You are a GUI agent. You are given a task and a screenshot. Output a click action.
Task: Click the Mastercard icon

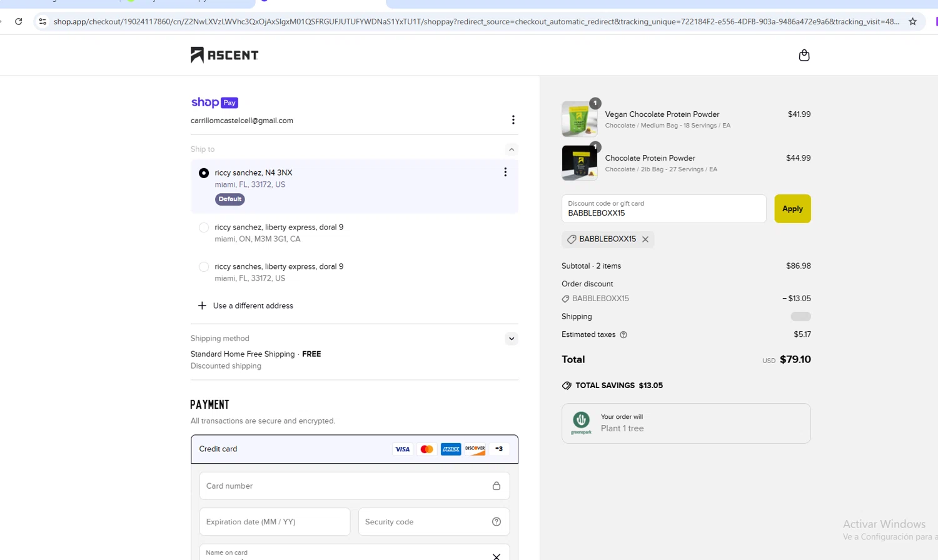click(426, 449)
